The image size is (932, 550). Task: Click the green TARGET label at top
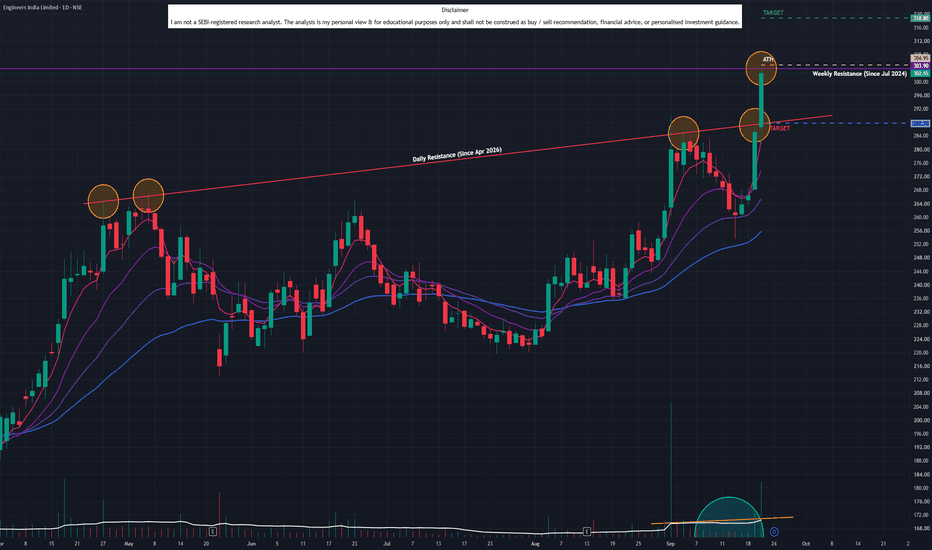(773, 12)
